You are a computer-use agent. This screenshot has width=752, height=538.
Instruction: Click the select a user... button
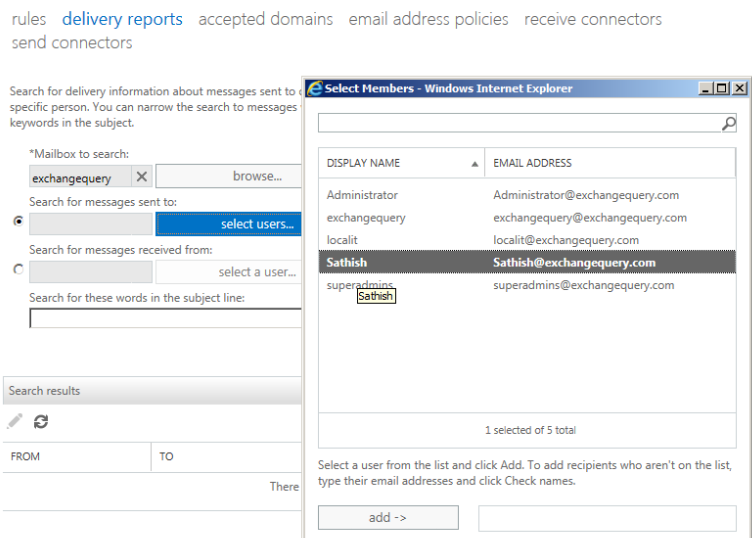tap(229, 272)
